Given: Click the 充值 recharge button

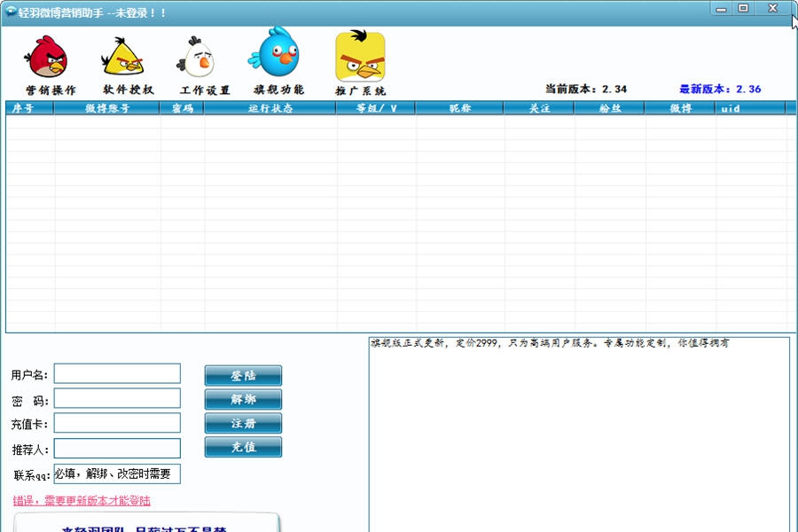Looking at the screenshot, I should click(x=243, y=447).
